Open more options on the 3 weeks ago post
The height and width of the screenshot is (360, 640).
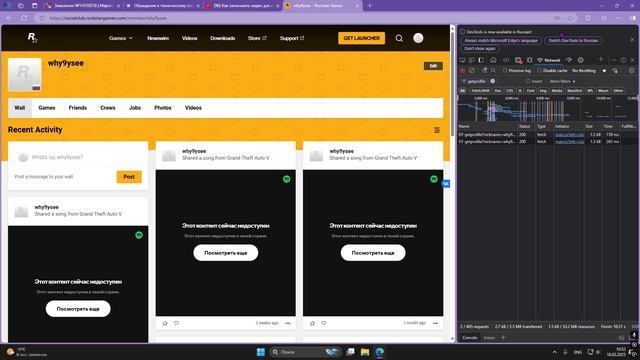pos(288,323)
